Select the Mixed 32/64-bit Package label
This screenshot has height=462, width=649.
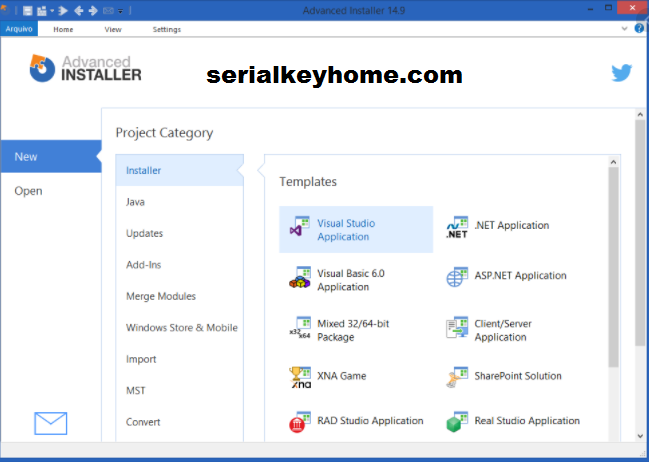point(353,330)
